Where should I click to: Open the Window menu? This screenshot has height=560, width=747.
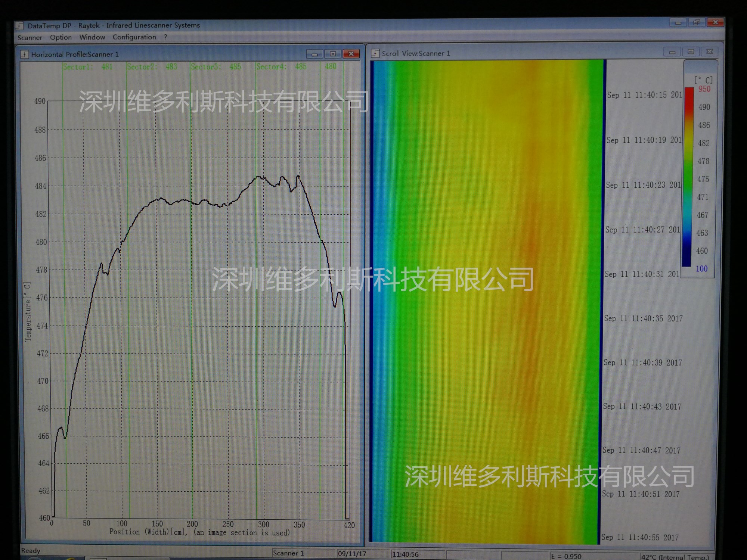(92, 37)
